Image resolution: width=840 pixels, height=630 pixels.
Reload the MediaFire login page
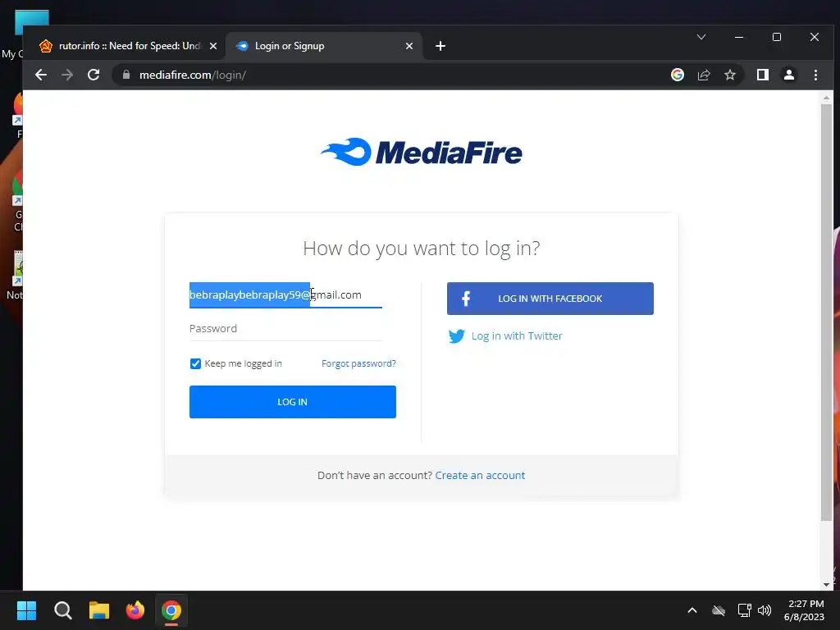click(94, 75)
